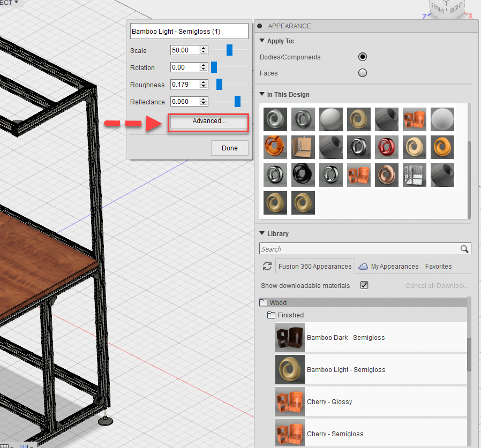Click the refresh icon beside Fusion 360 Appearances
This screenshot has height=448, width=481.
coord(267,266)
